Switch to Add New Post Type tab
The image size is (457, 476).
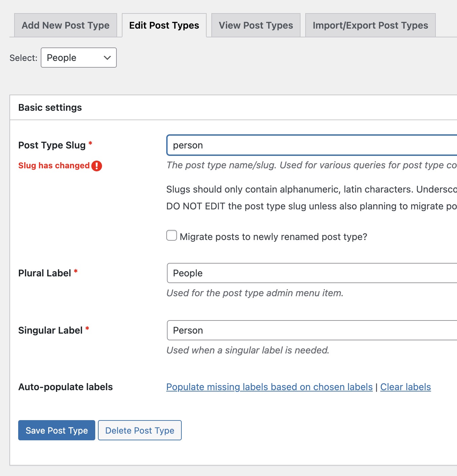tap(66, 25)
